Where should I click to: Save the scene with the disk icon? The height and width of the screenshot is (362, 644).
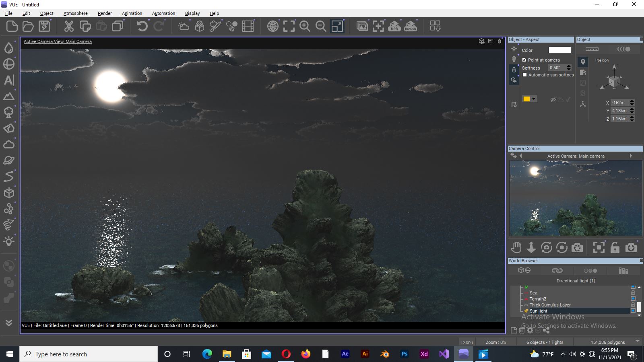pyautogui.click(x=44, y=27)
